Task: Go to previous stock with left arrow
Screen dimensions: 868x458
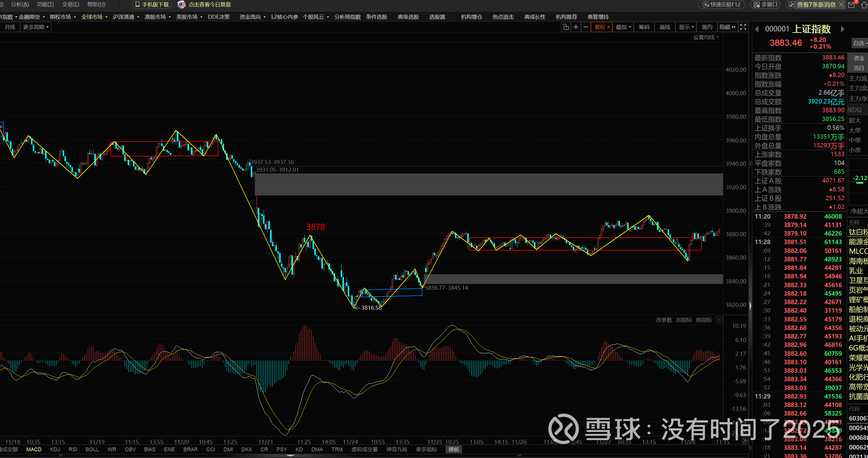Action: coord(757,29)
